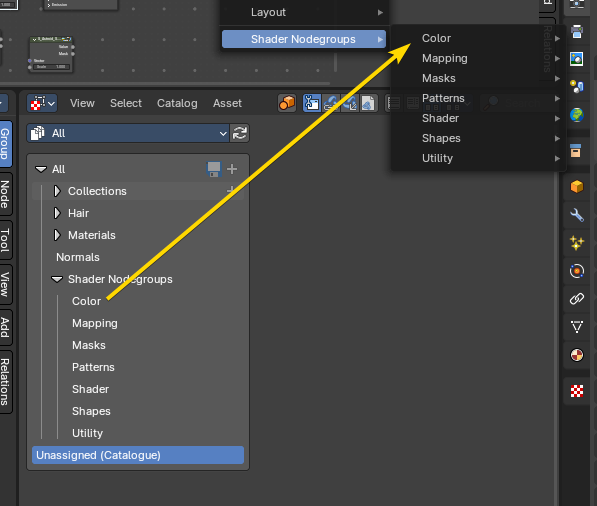Viewport: 597px width, 506px height.
Task: Open Patterns submenu in popup menu
Action: 479,98
